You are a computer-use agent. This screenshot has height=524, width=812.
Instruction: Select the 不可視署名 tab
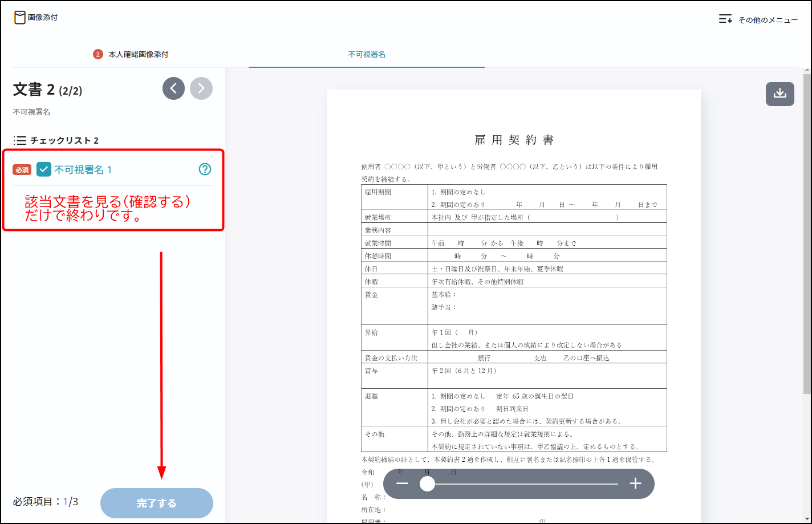tap(367, 55)
